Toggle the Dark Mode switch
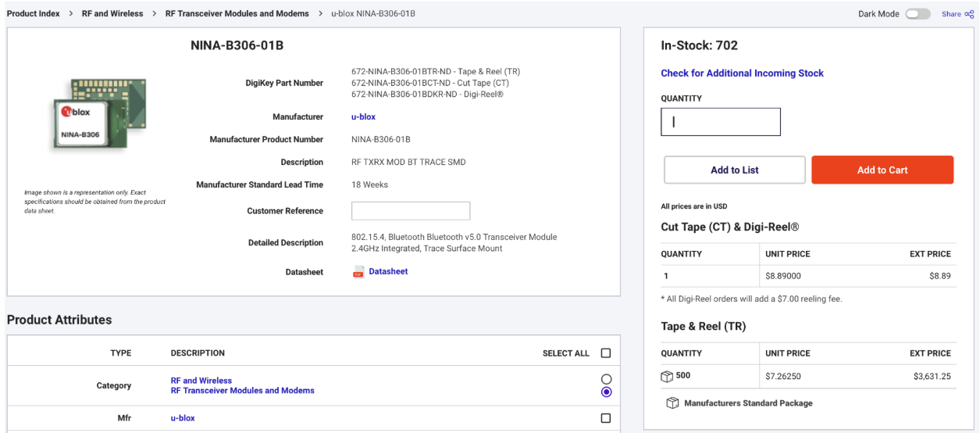Screen dimensions: 980x433 (x=918, y=14)
